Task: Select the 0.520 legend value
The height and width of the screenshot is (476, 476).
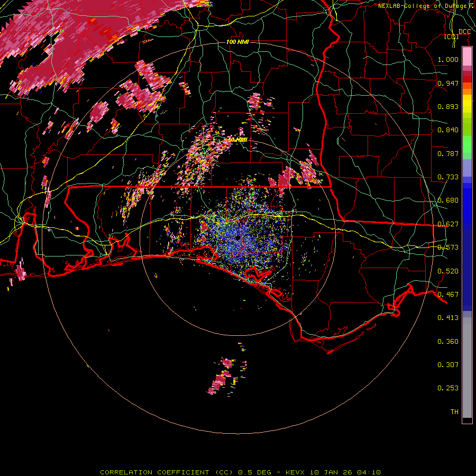Action: pos(448,271)
